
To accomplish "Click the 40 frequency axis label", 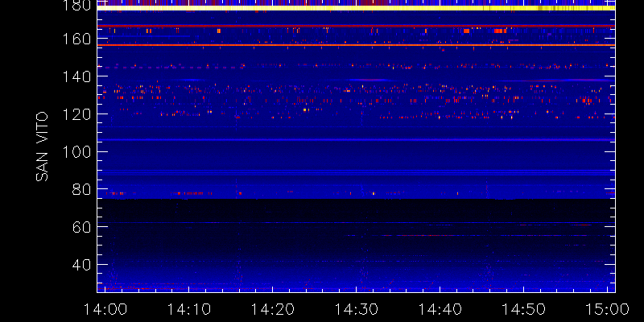I will (82, 265).
